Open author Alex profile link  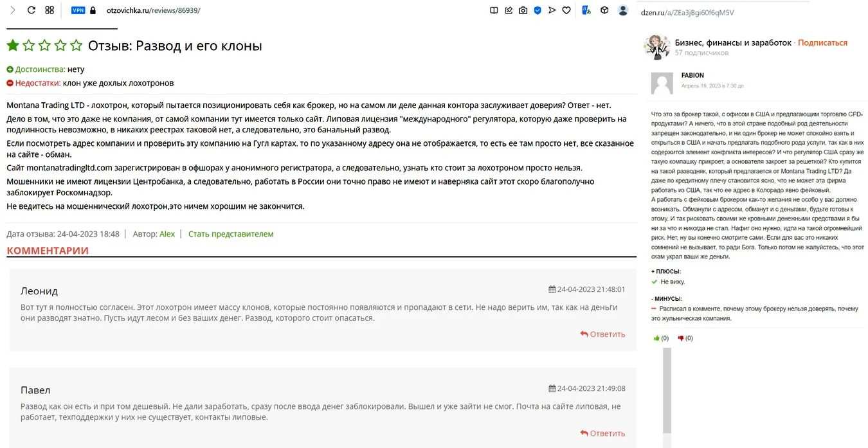[167, 234]
